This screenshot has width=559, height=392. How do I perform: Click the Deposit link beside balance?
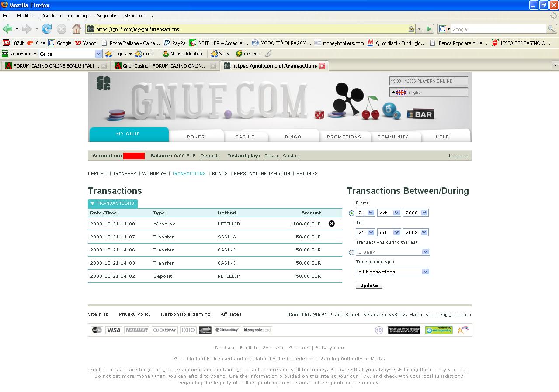210,156
